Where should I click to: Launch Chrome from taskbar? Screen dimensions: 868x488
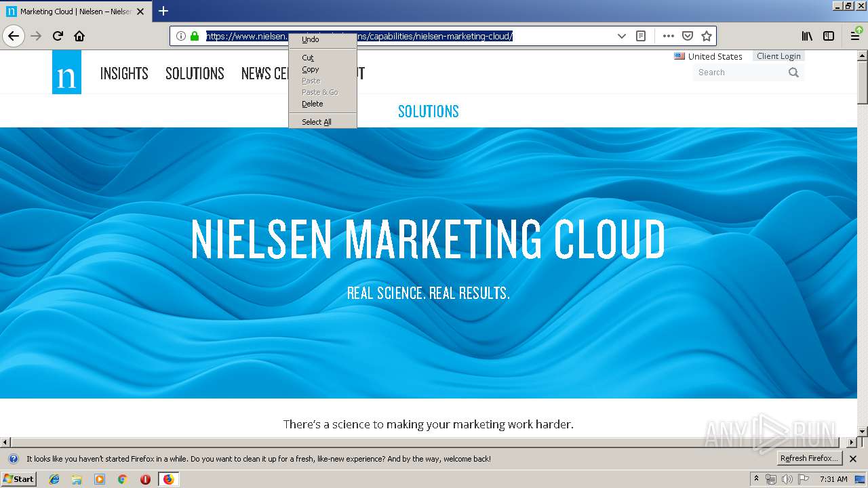122,479
